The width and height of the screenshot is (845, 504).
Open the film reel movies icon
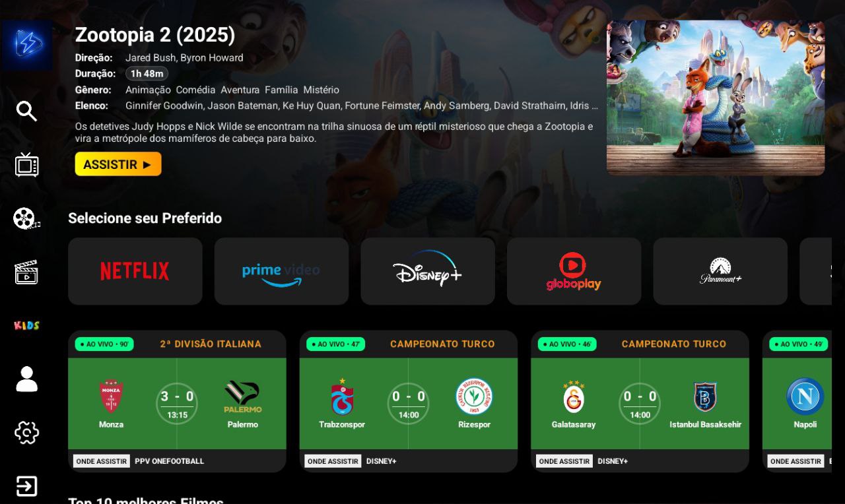coord(26,218)
